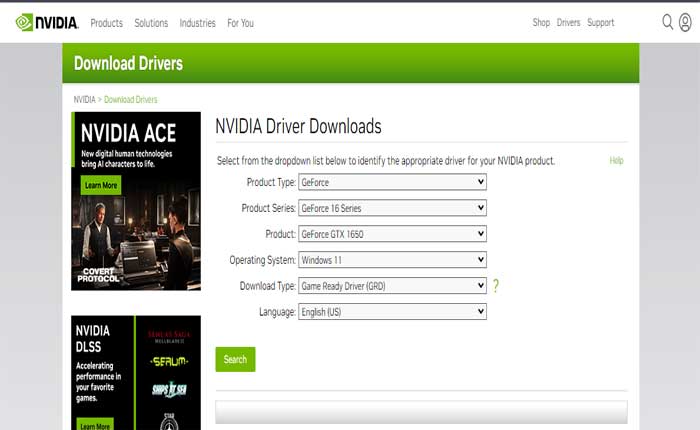Open the Solutions menu in the header
The width and height of the screenshot is (700, 430).
pyautogui.click(x=151, y=22)
